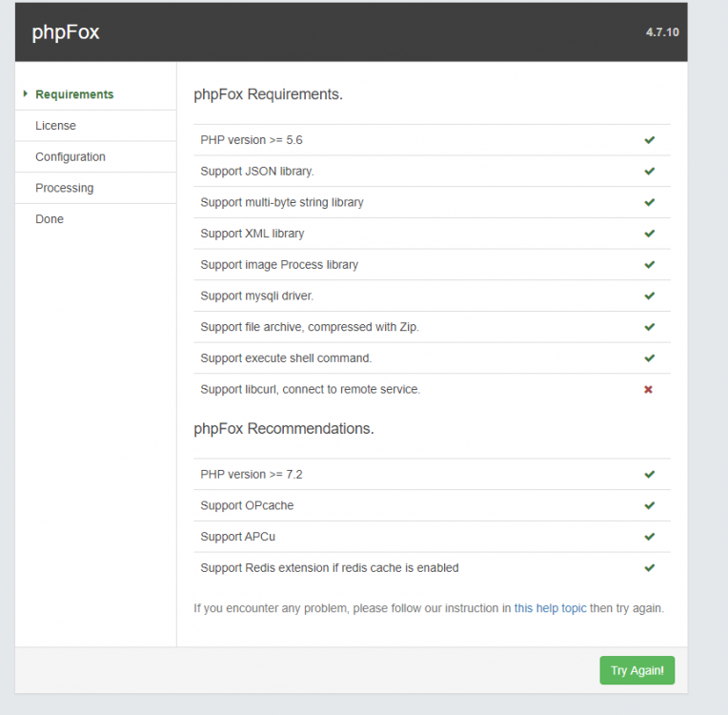728x715 pixels.
Task: Click 'Support APCu' text
Action: click(237, 536)
